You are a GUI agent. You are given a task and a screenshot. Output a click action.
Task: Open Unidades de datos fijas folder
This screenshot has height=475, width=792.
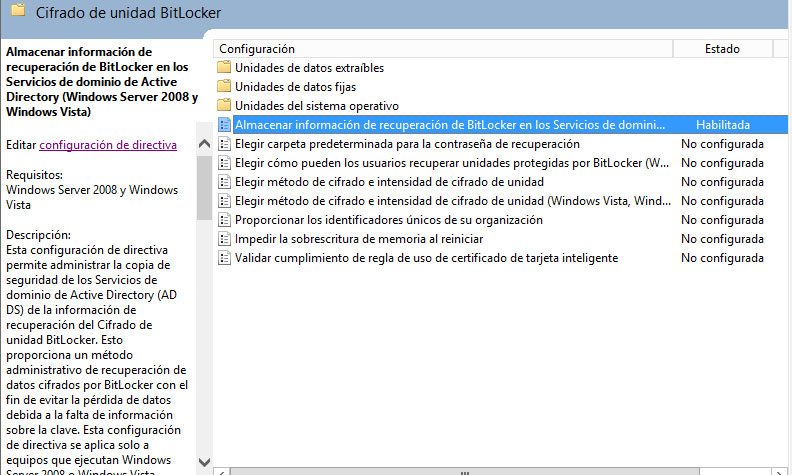295,87
